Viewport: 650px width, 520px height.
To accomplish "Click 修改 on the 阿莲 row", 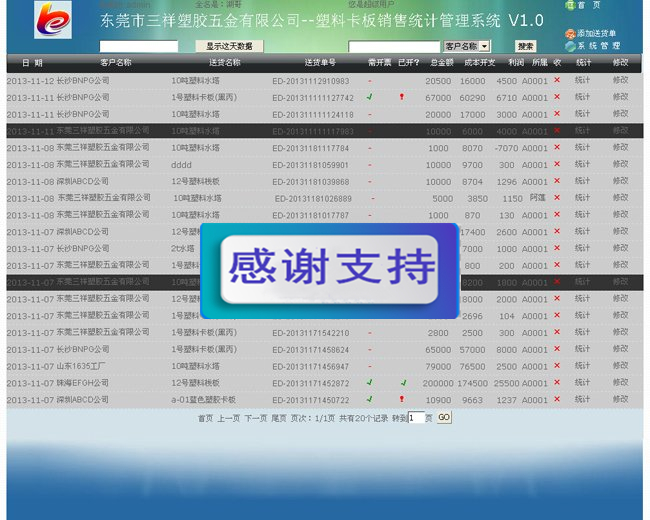I will pyautogui.click(x=621, y=197).
